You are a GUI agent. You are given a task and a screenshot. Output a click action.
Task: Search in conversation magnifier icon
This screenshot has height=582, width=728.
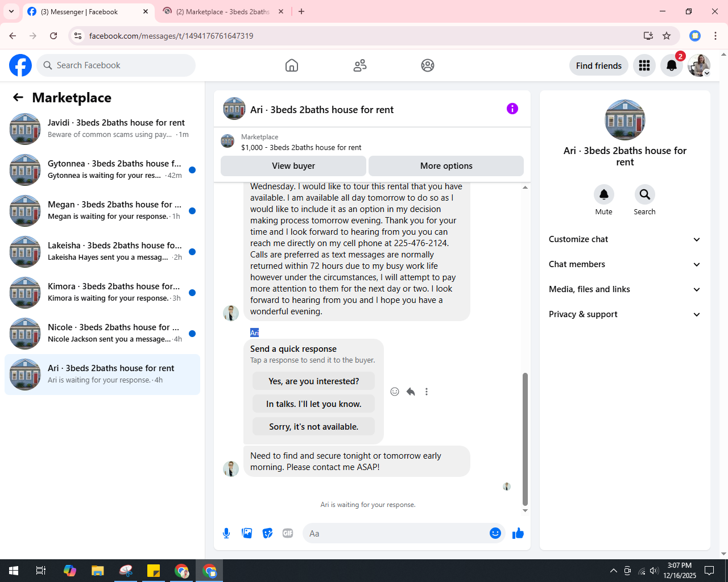(645, 194)
